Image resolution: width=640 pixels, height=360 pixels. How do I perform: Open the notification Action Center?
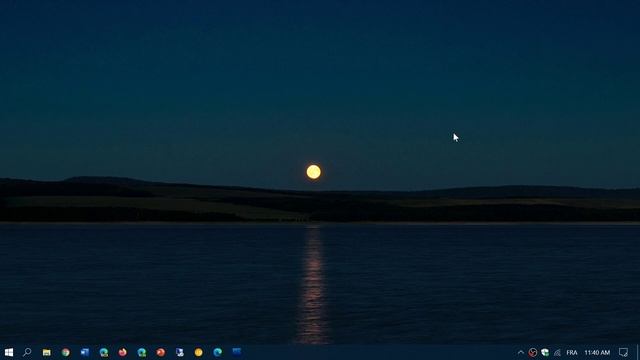click(x=623, y=352)
